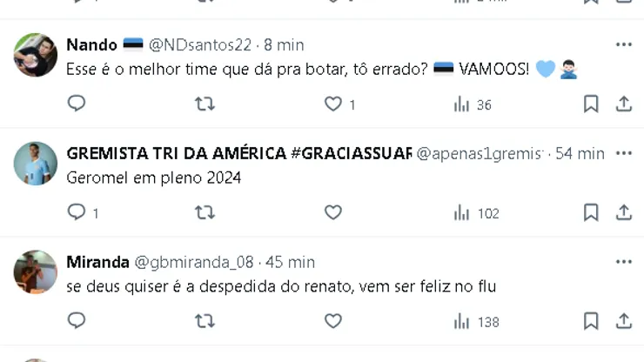View analytics on Miranda's tweet
This screenshot has width=644, height=362.
[476, 321]
